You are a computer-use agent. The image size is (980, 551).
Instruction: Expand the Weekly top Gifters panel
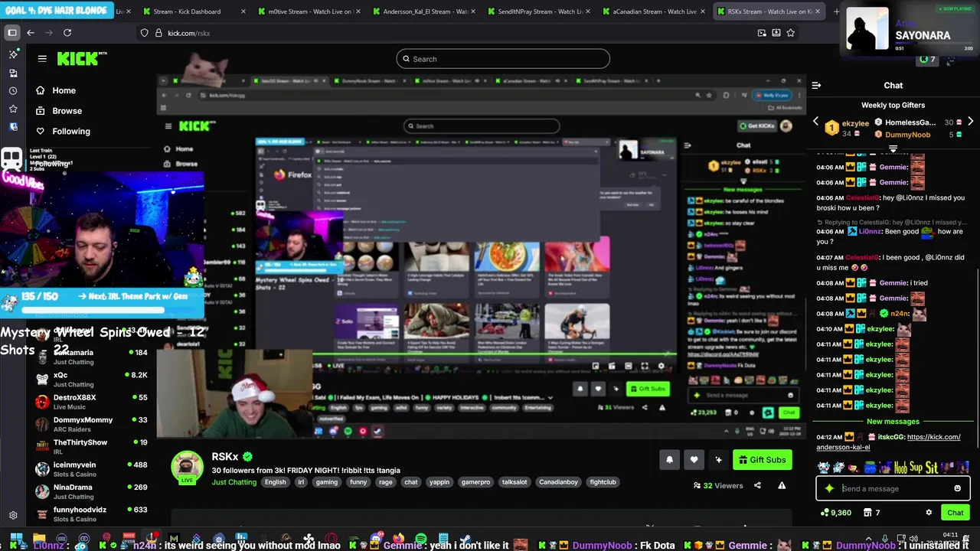click(x=893, y=148)
